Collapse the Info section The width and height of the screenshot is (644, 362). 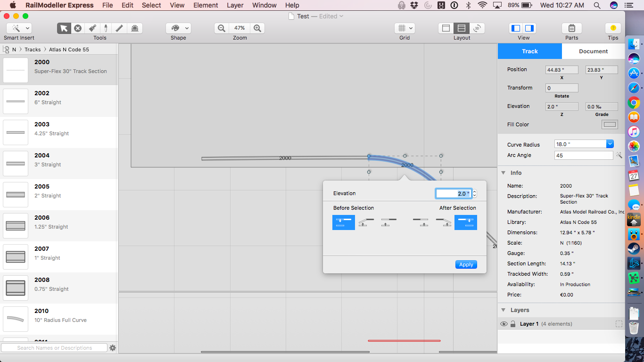click(504, 173)
